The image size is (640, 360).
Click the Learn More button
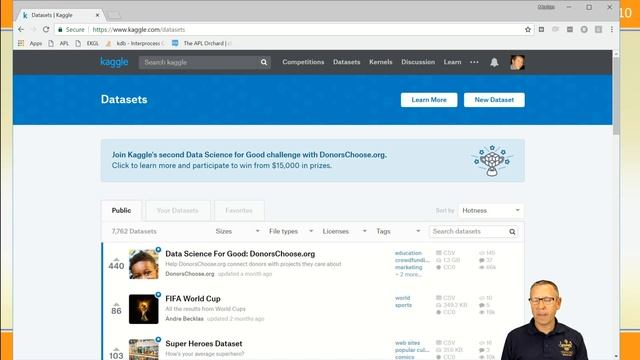(429, 100)
